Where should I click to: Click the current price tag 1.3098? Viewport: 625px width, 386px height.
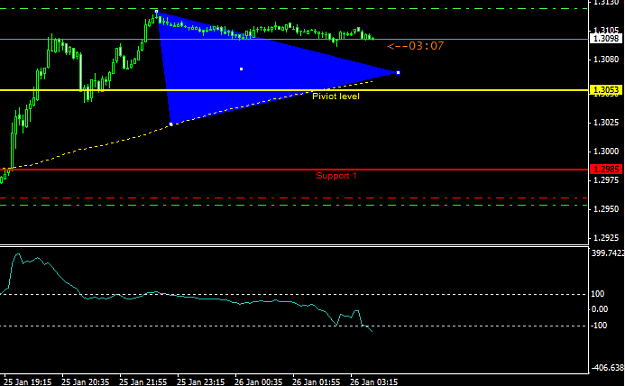(x=606, y=39)
